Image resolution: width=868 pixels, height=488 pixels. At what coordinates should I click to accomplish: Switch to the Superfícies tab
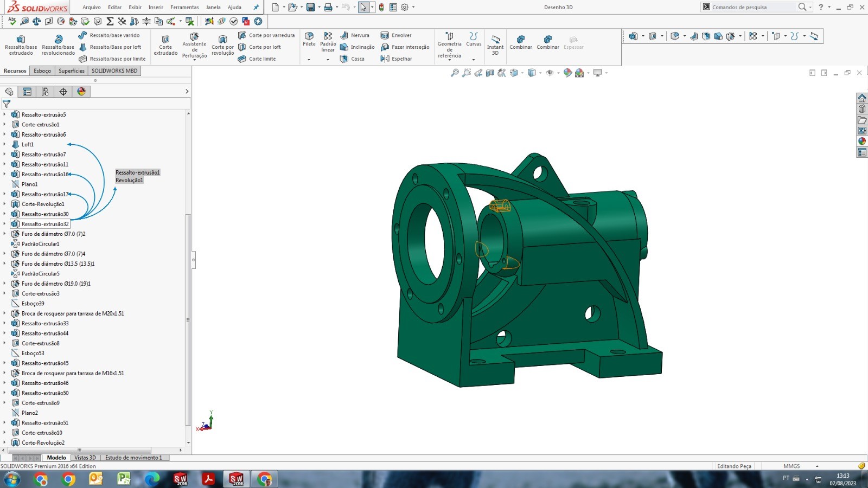click(x=72, y=71)
